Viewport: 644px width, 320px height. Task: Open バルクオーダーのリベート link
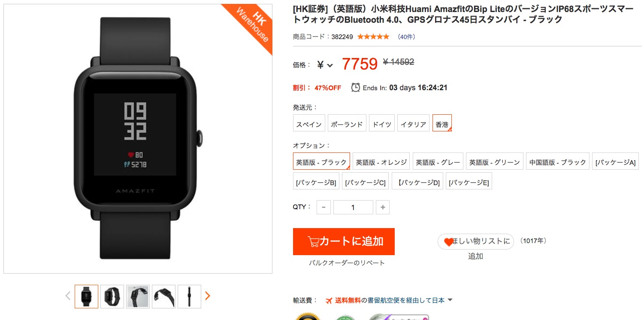tap(347, 262)
